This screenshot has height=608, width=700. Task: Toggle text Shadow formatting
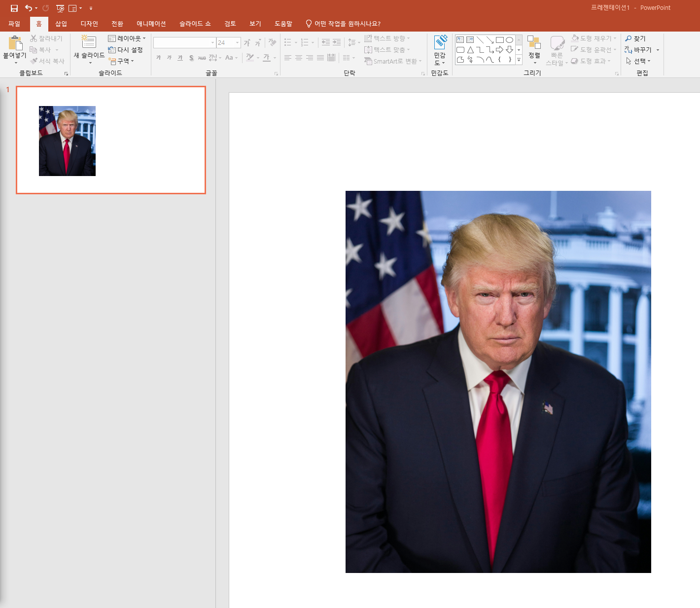[x=191, y=58]
